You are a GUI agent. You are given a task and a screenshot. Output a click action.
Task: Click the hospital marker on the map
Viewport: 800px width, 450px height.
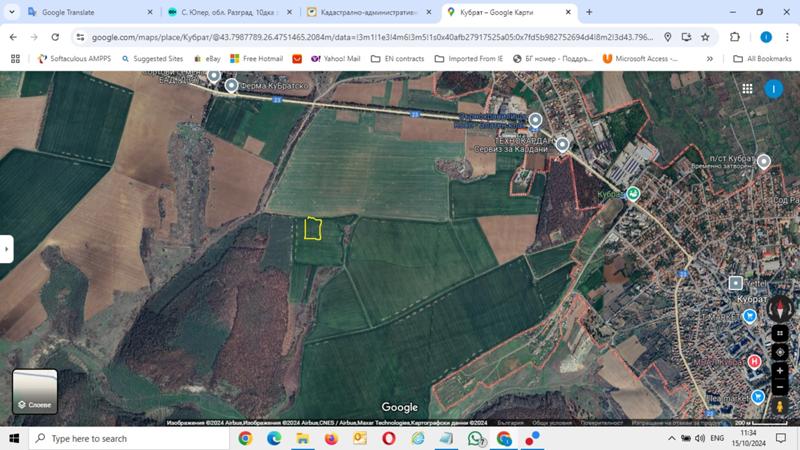(754, 362)
